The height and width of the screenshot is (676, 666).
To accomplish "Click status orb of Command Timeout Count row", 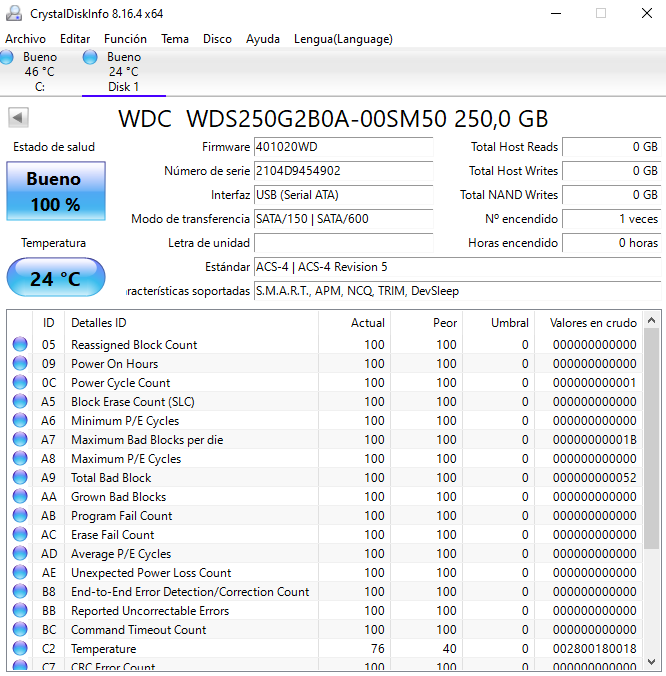I will point(20,629).
